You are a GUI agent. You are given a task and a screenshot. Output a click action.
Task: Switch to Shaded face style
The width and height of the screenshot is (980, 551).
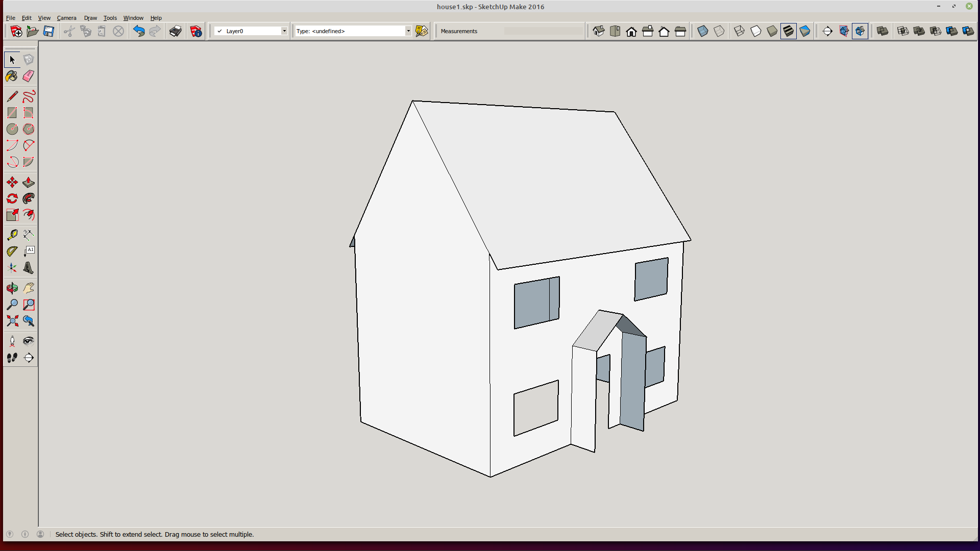[x=772, y=31]
